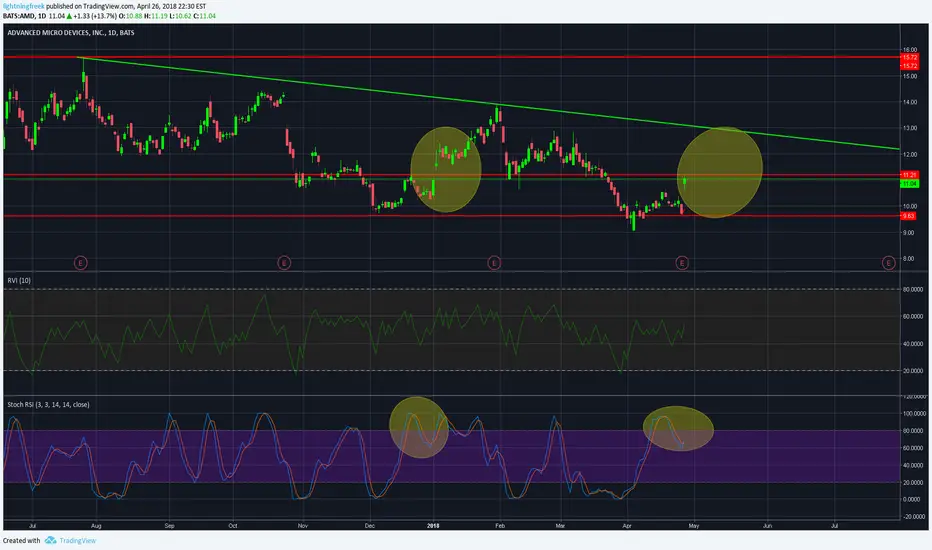Click the TradingView cloud logo icon
Screen dimensions: 932x550
point(51,540)
